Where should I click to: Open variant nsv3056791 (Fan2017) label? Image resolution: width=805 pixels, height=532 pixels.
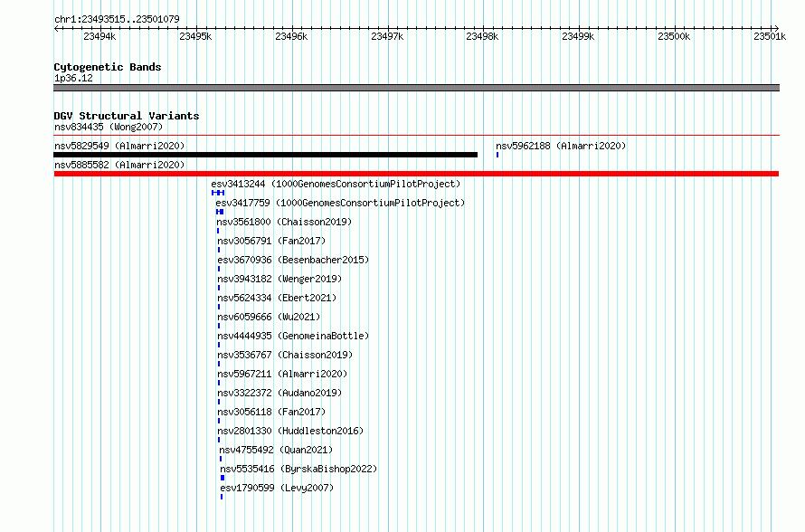click(271, 241)
